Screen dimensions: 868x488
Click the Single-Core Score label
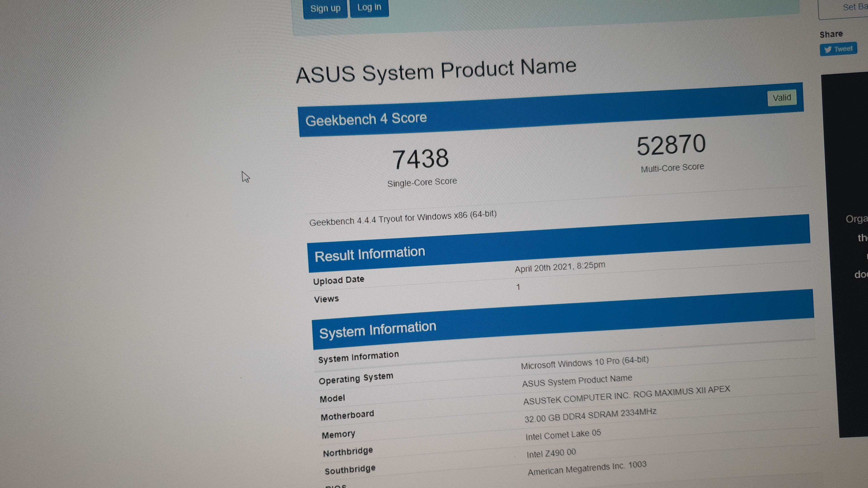[x=422, y=182]
